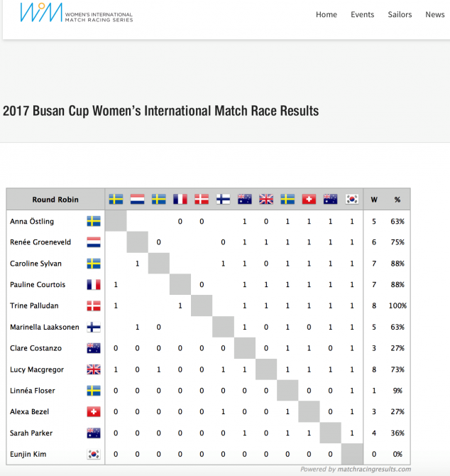Click the Finland flag column header
This screenshot has width=450, height=476.
tap(223, 200)
